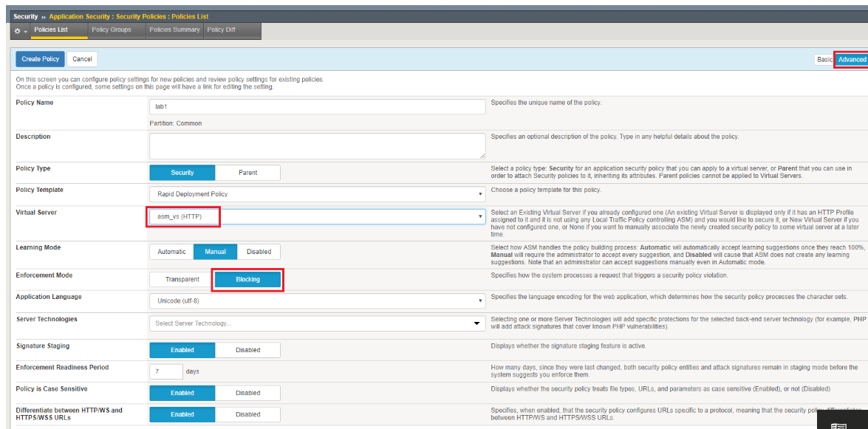View the Policy Diff tab
The image size is (868, 429).
[222, 30]
